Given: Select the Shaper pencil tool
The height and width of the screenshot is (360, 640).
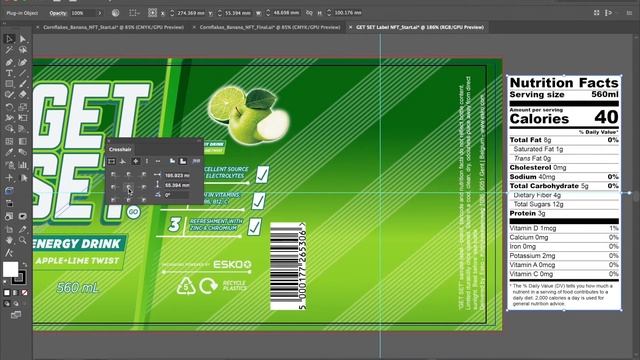Looking at the screenshot, I should [9, 95].
